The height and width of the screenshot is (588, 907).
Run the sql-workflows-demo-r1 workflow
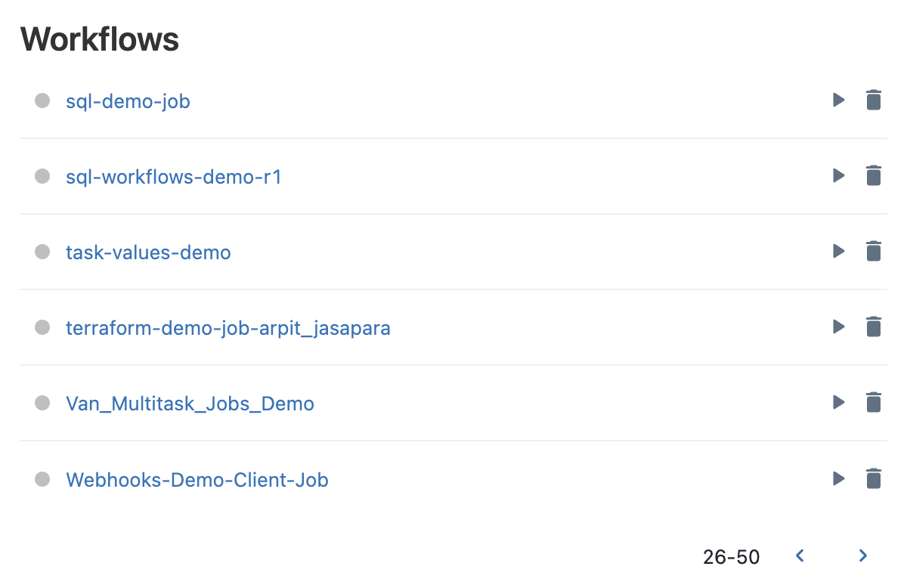point(838,175)
